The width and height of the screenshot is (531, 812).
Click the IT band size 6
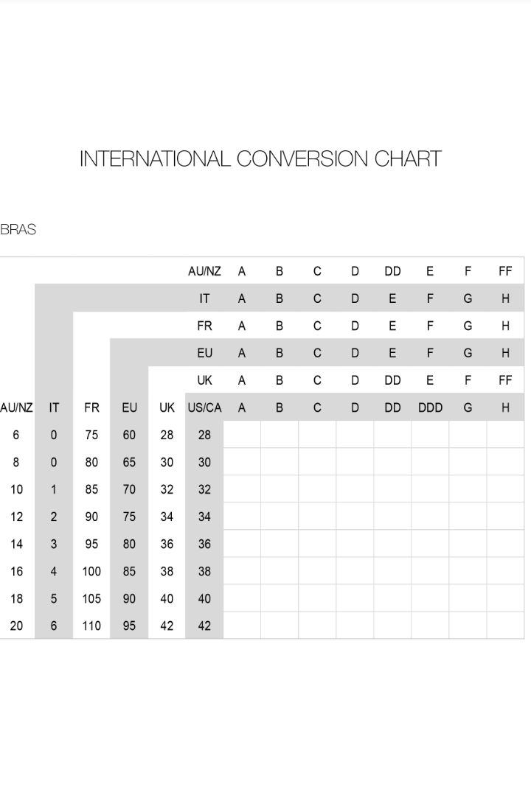click(53, 626)
